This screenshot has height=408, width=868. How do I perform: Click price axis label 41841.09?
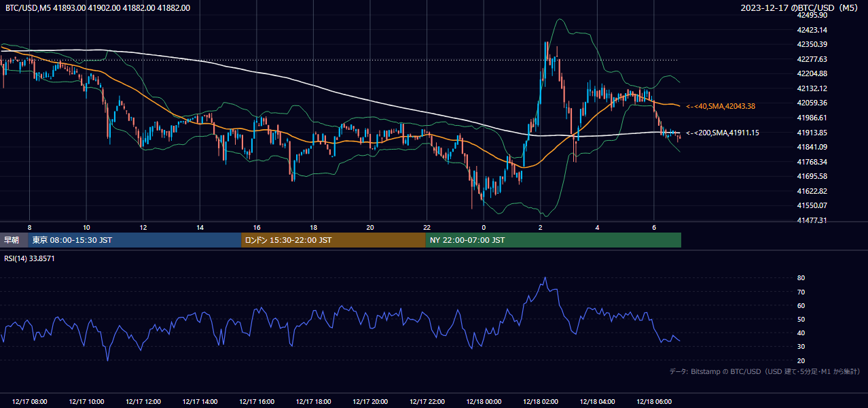point(812,147)
